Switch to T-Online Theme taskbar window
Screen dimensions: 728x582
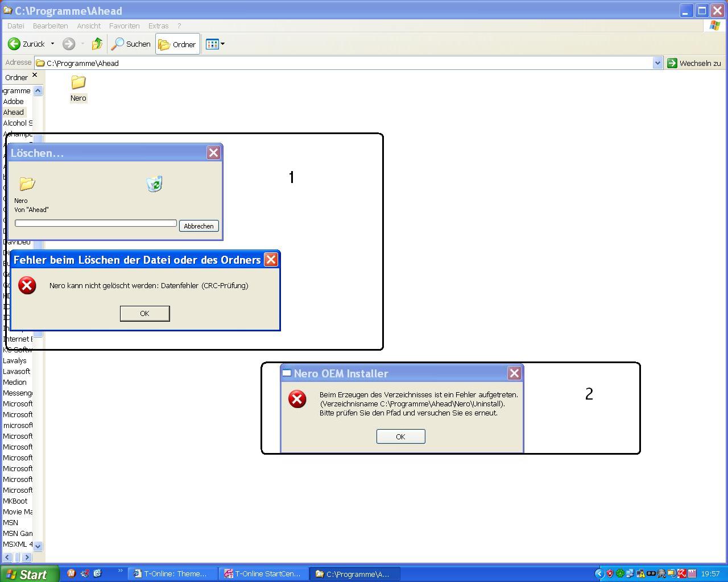click(172, 574)
